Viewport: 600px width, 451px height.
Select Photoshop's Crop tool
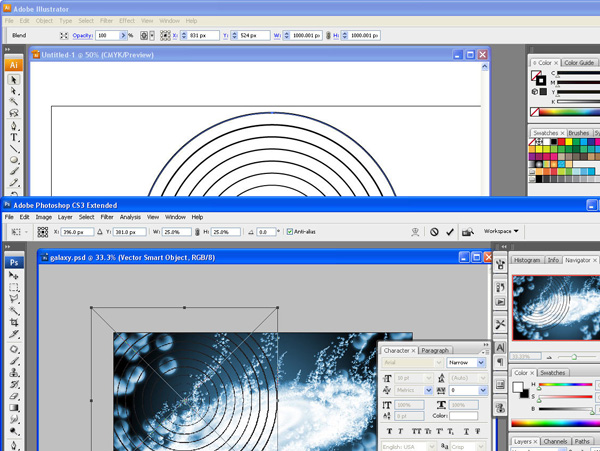click(x=14, y=322)
